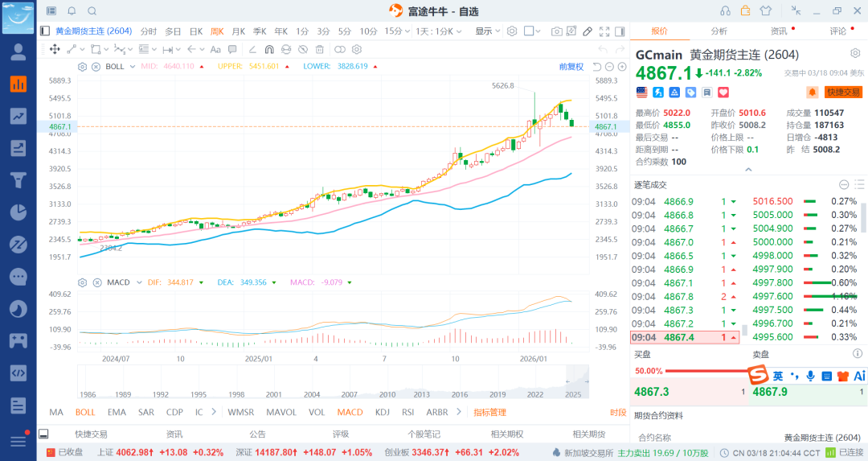Collapse quote details with up chevron
The height and width of the screenshot is (461, 868).
[x=748, y=171]
